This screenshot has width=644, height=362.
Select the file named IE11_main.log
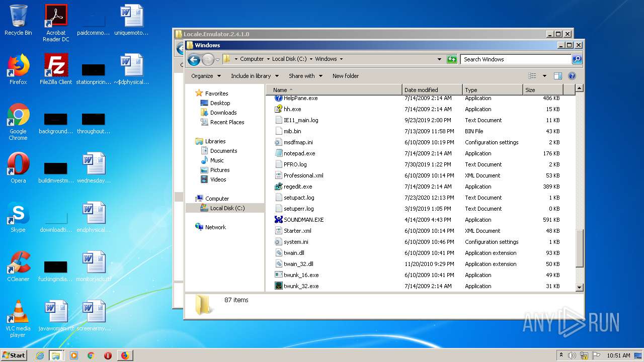coord(301,120)
